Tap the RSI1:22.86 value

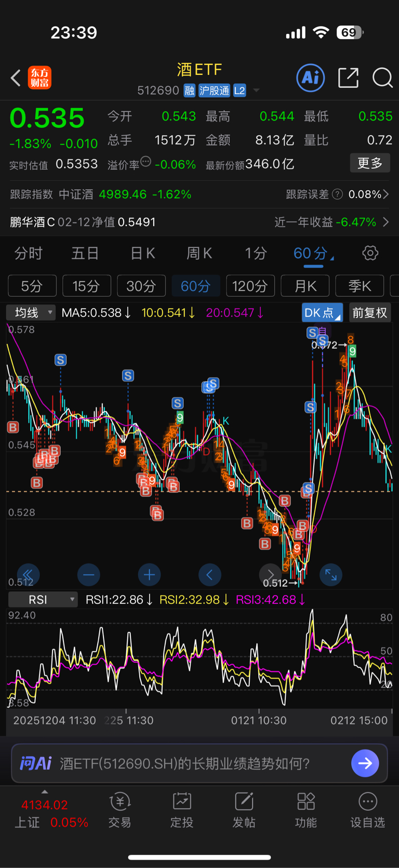(x=119, y=599)
